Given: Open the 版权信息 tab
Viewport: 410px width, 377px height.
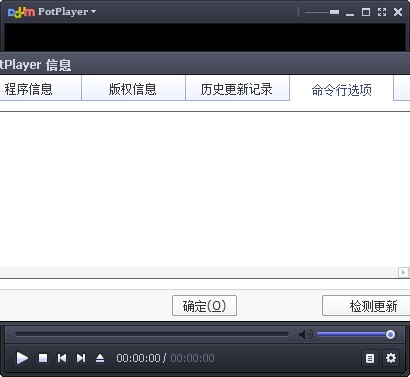Looking at the screenshot, I should point(133,89).
